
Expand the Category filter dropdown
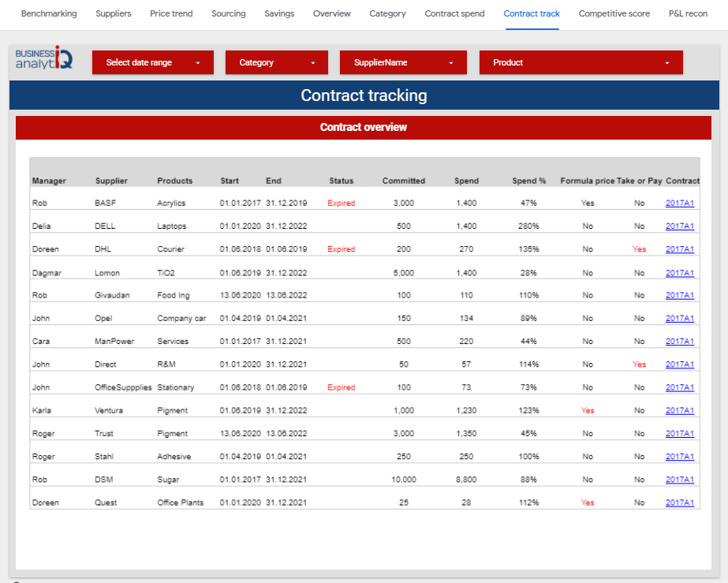(x=277, y=62)
